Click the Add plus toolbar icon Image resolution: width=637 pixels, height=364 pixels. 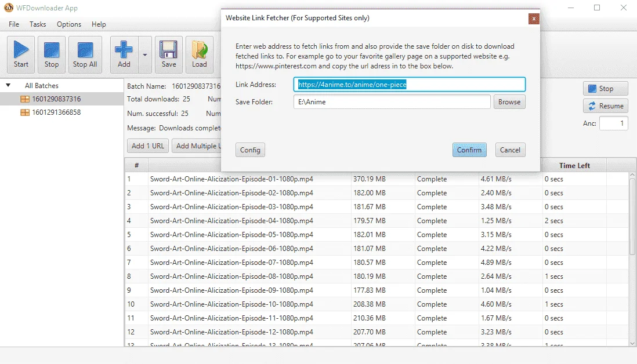(124, 55)
